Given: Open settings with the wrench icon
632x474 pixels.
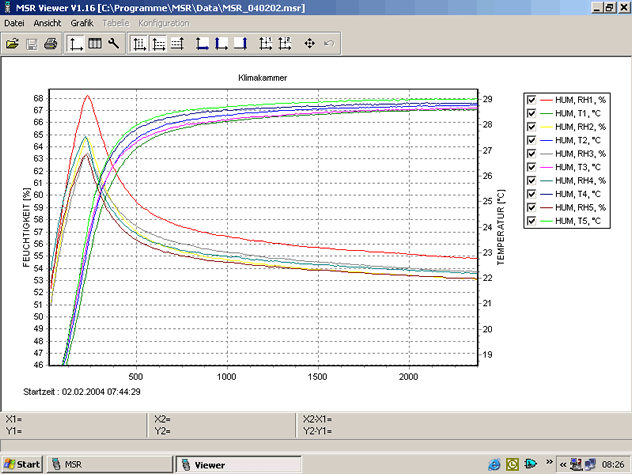Looking at the screenshot, I should pyautogui.click(x=114, y=44).
